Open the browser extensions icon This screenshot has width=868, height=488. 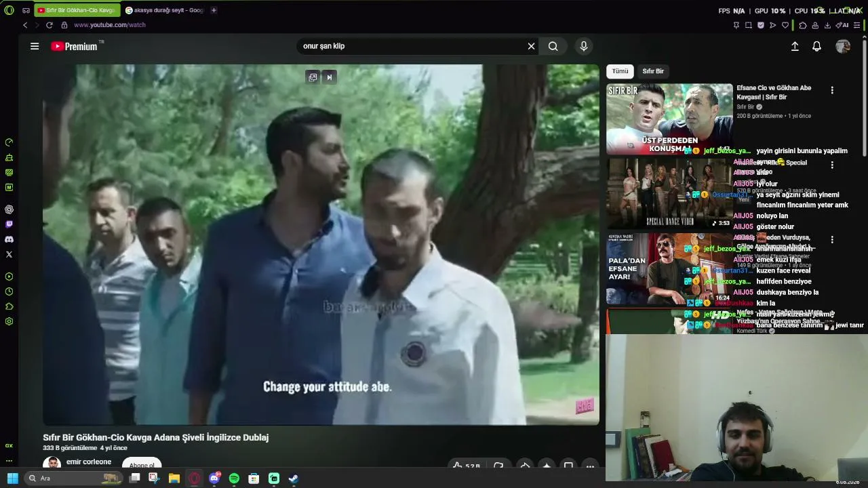pyautogui.click(x=803, y=25)
